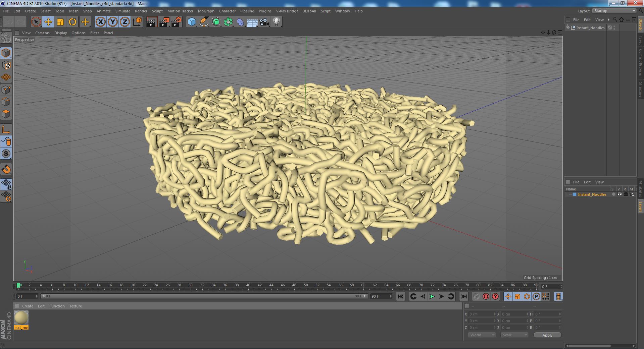Viewport: 644px width, 349px height.
Task: Activate the Rotate tool in top toolbar
Action: click(72, 22)
